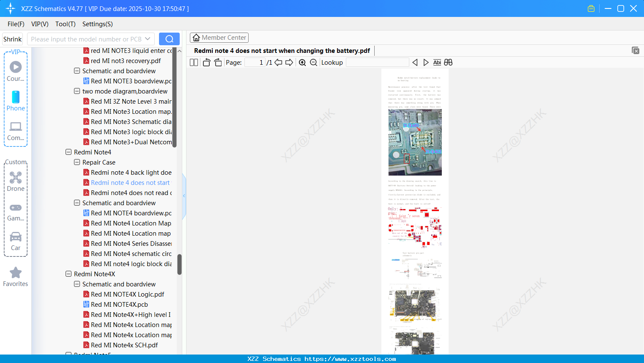Collapse Redmi Note4 Schematic and boardview node

pyautogui.click(x=77, y=203)
